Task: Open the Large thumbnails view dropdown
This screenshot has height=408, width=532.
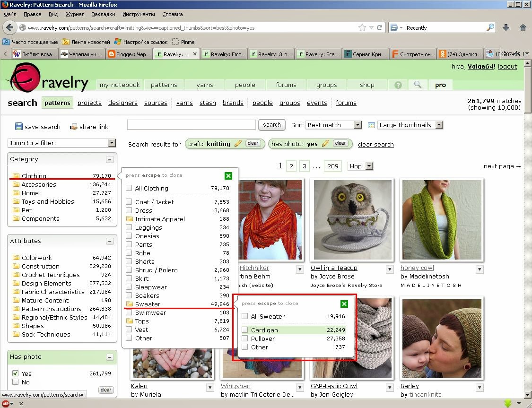Action: [x=410, y=125]
